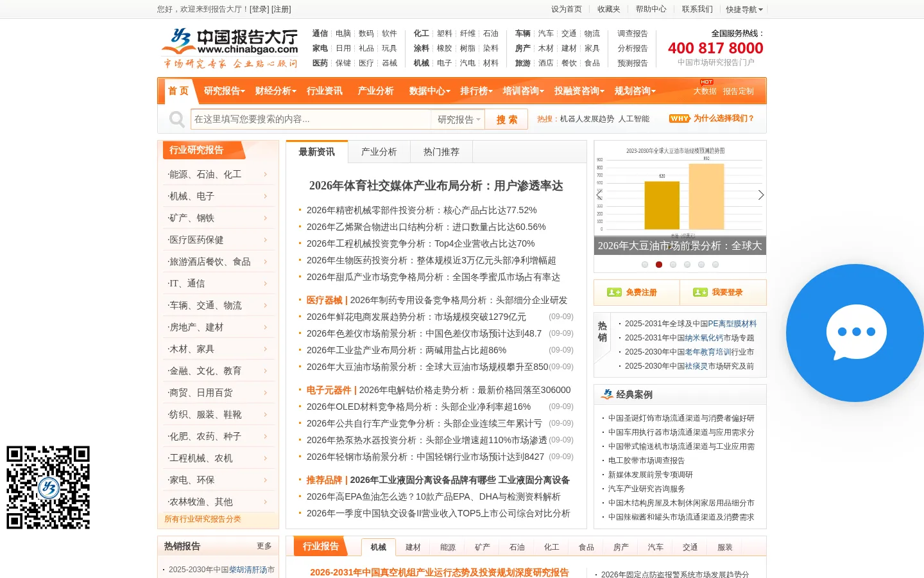
Task: Click 人工智能 hot search keyword
Action: [x=634, y=119]
